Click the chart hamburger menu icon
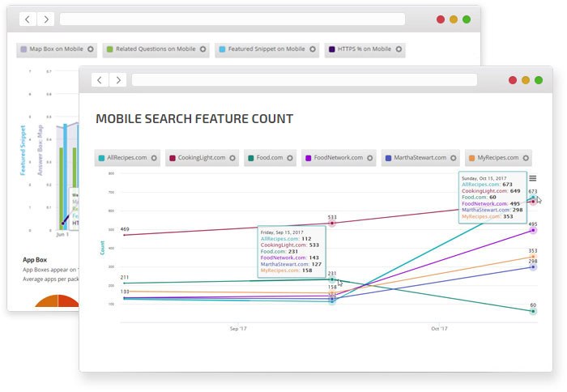Image resolution: width=567 pixels, height=392 pixels. [x=532, y=178]
